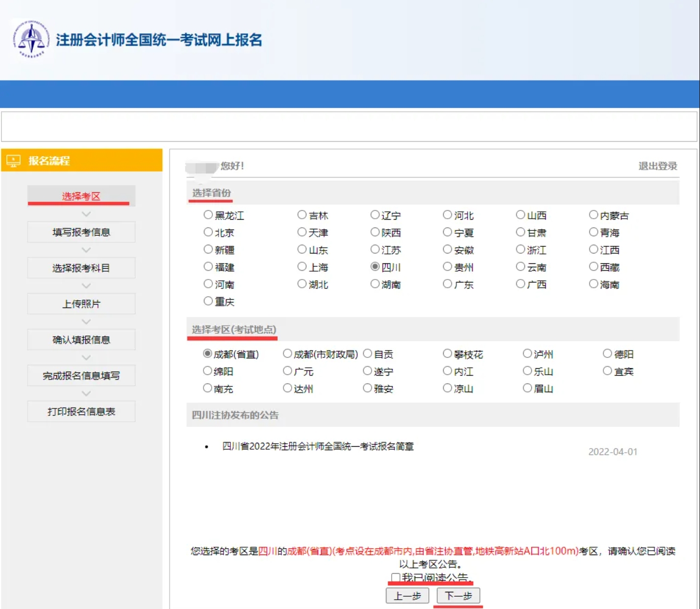Select 湖南 radio button
This screenshot has height=609, width=700.
point(375,283)
